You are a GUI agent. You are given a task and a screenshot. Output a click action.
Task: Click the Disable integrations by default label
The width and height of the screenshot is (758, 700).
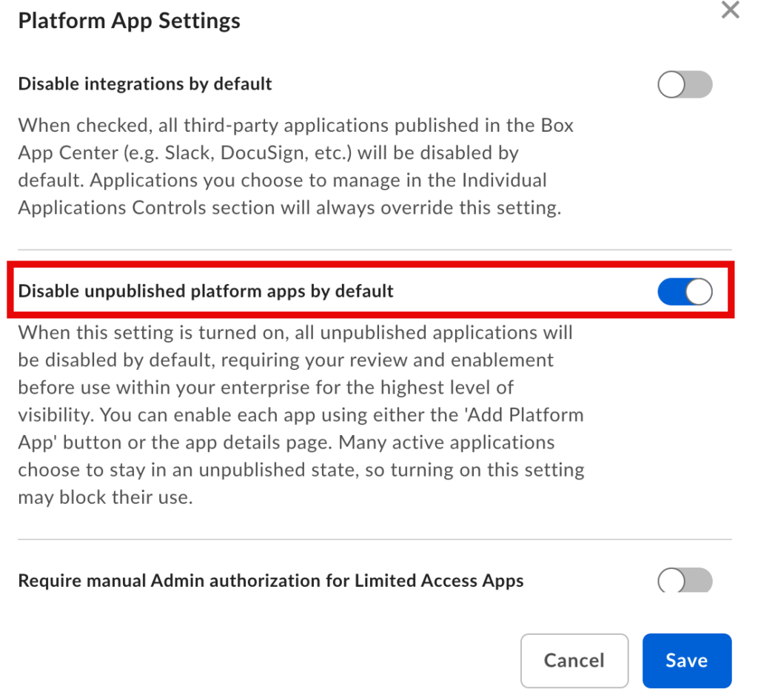(145, 84)
